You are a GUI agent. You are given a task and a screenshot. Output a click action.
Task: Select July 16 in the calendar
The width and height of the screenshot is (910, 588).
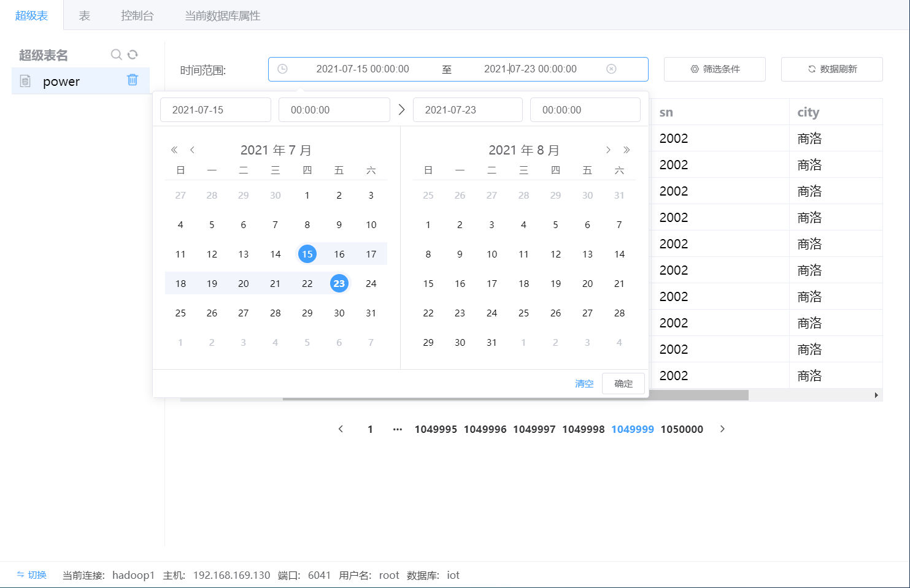[x=339, y=254]
